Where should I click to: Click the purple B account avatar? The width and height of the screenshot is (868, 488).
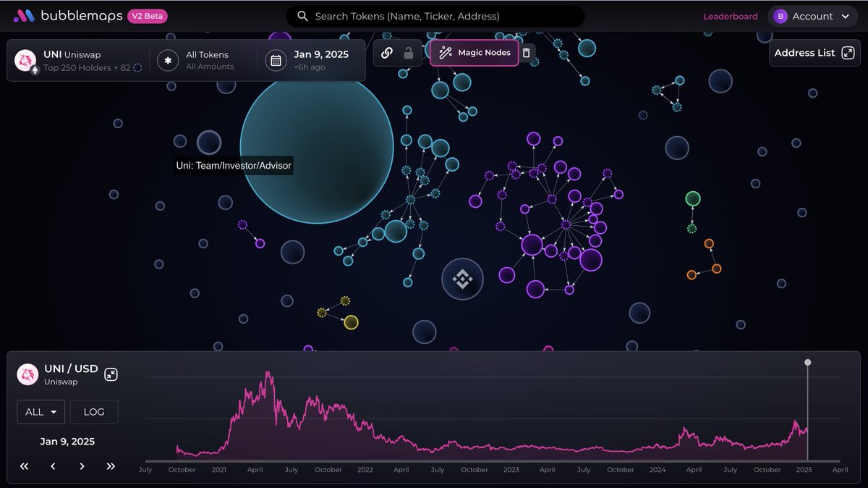[780, 16]
